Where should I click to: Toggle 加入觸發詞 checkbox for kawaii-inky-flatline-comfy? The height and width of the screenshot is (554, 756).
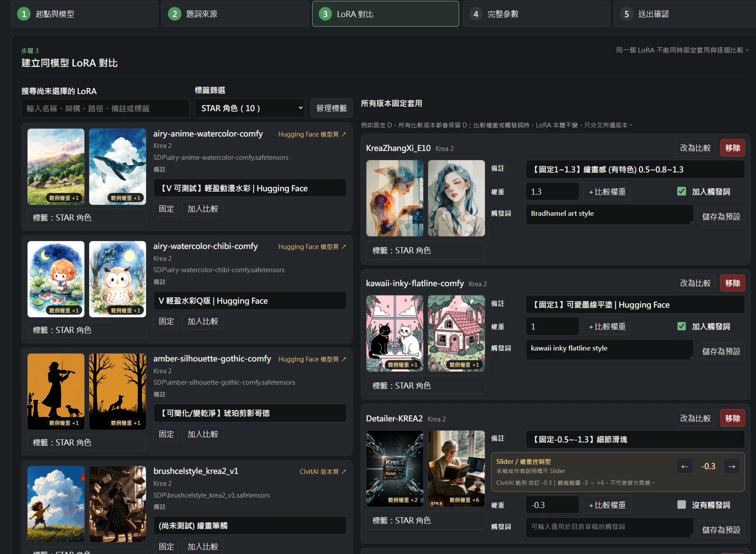(681, 326)
